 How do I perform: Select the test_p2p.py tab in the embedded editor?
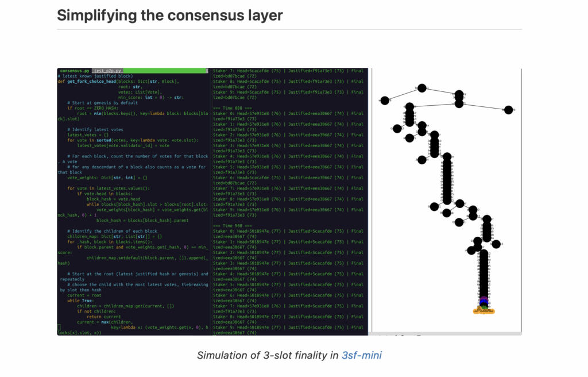click(107, 71)
